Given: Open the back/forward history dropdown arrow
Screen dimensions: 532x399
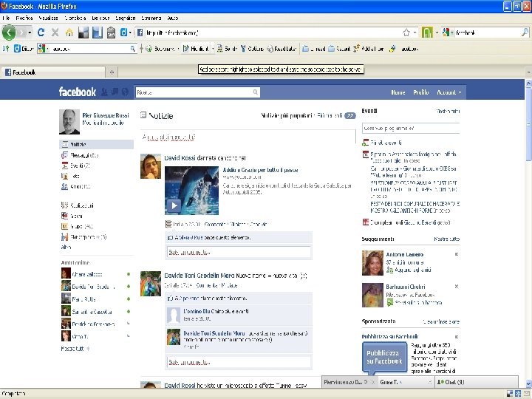Looking at the screenshot, I should 30,33.
